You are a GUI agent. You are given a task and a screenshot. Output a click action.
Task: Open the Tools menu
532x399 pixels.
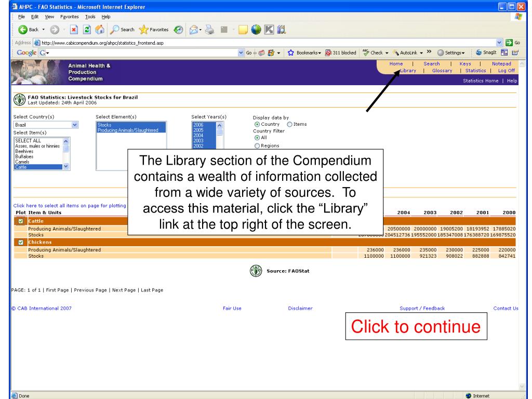pyautogui.click(x=90, y=17)
